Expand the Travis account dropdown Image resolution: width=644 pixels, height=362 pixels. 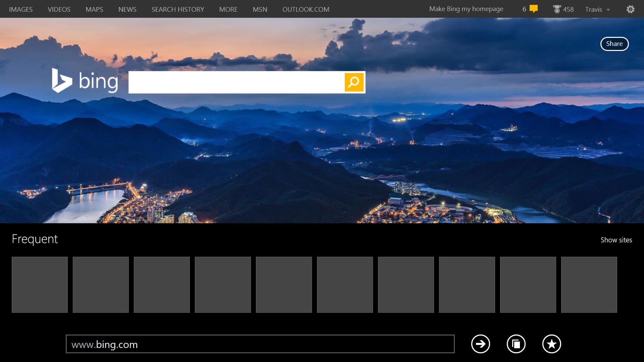[599, 9]
